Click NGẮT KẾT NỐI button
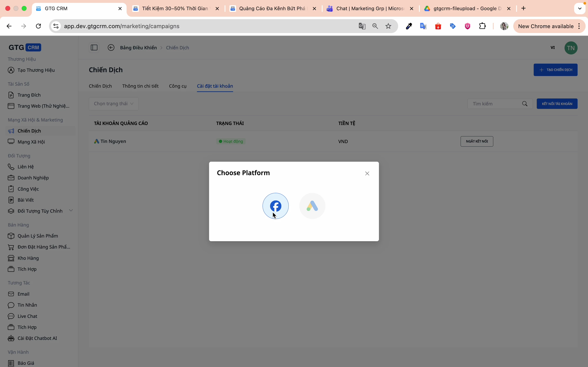This screenshot has height=367, width=588. (477, 141)
